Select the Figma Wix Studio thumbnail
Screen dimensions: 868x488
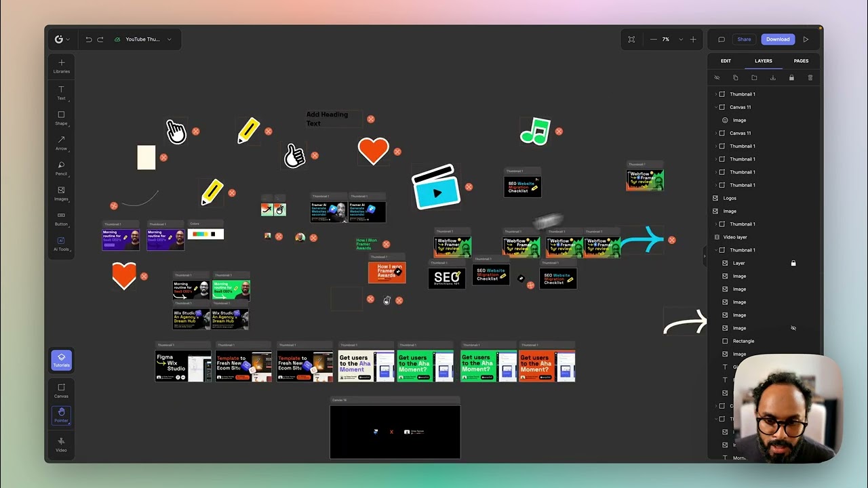coord(183,366)
